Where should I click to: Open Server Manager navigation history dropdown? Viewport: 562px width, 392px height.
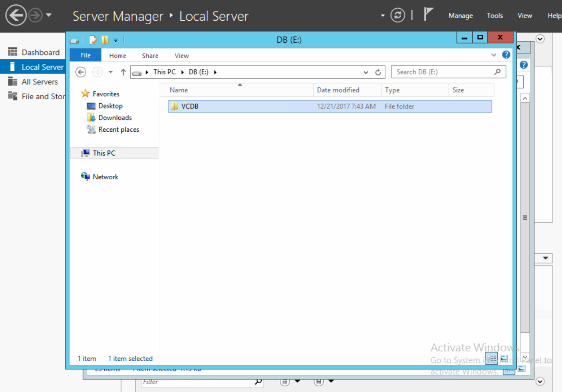[x=49, y=15]
